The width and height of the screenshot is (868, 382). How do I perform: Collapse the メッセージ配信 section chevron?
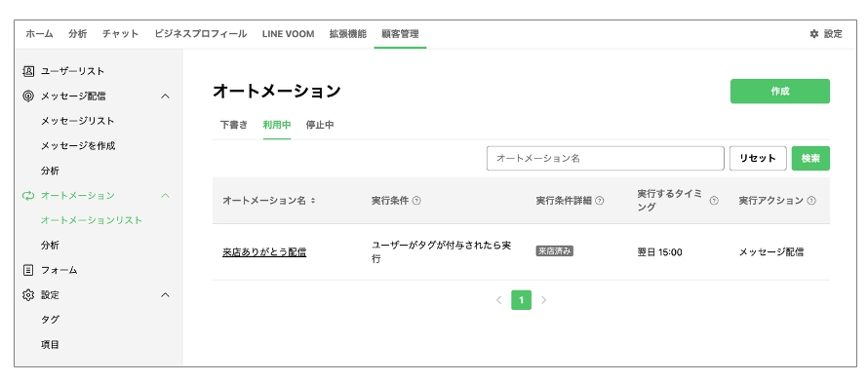click(165, 96)
